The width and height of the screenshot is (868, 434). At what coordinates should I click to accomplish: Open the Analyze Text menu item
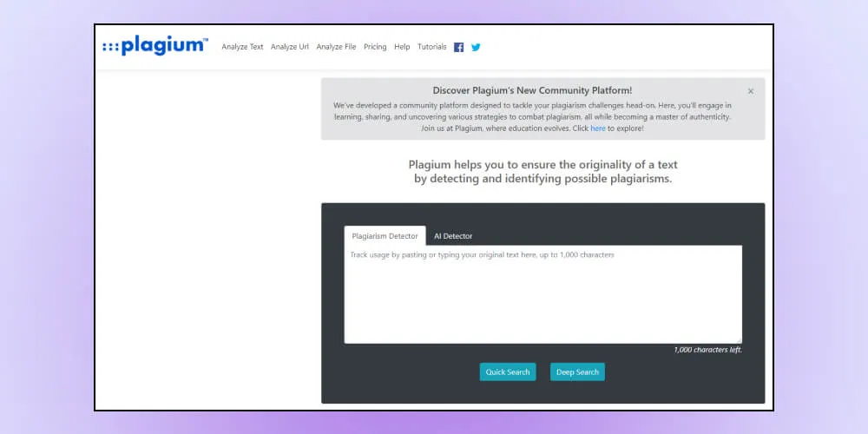click(x=242, y=47)
